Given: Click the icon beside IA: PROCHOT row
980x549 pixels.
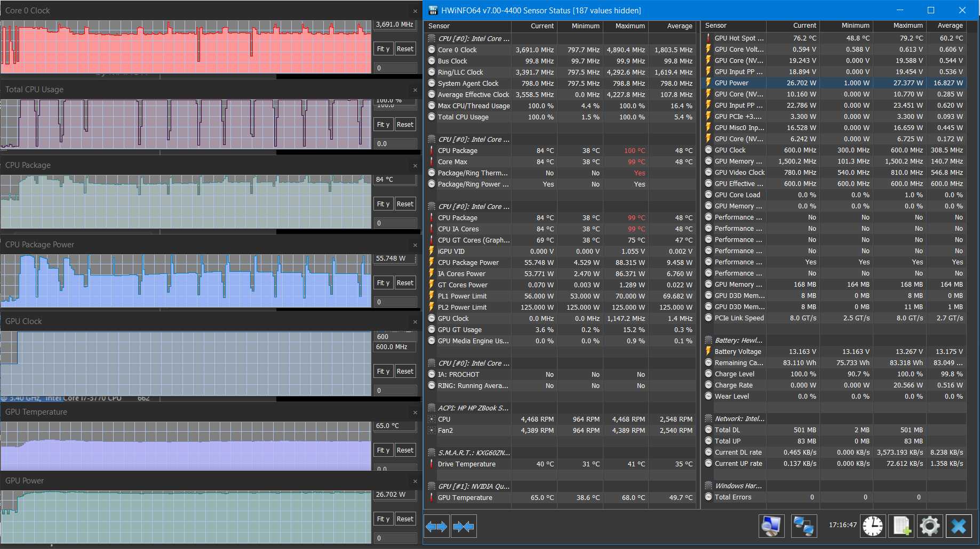Looking at the screenshot, I should (432, 374).
